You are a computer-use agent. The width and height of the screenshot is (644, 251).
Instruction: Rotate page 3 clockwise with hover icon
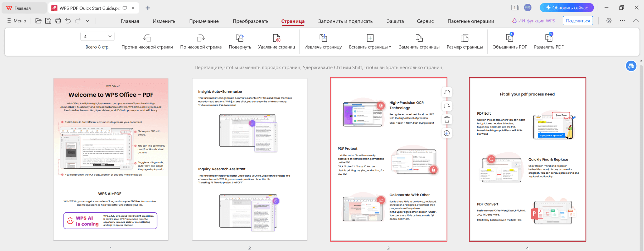coord(447,106)
